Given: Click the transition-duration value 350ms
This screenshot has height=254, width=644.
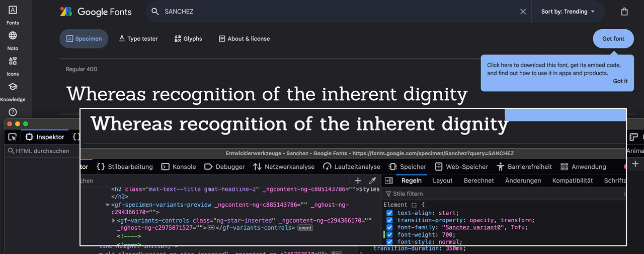Looking at the screenshot, I should click(x=453, y=247).
